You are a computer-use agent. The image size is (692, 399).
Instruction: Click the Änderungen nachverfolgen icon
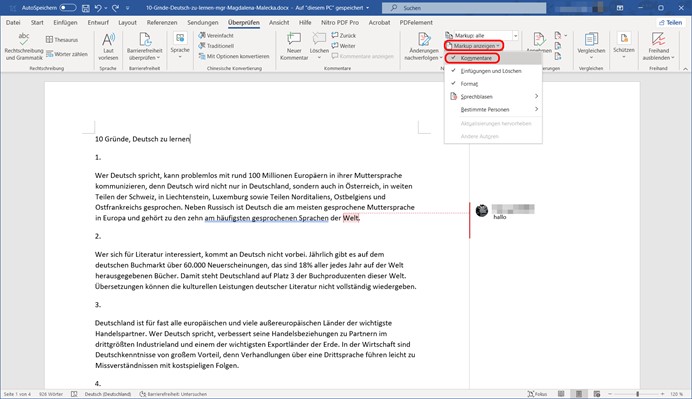424,39
